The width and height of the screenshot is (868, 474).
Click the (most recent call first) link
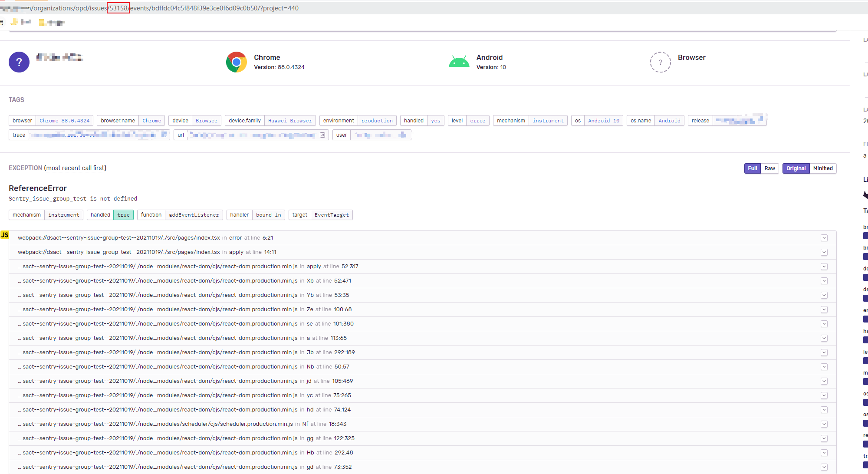[x=75, y=168]
